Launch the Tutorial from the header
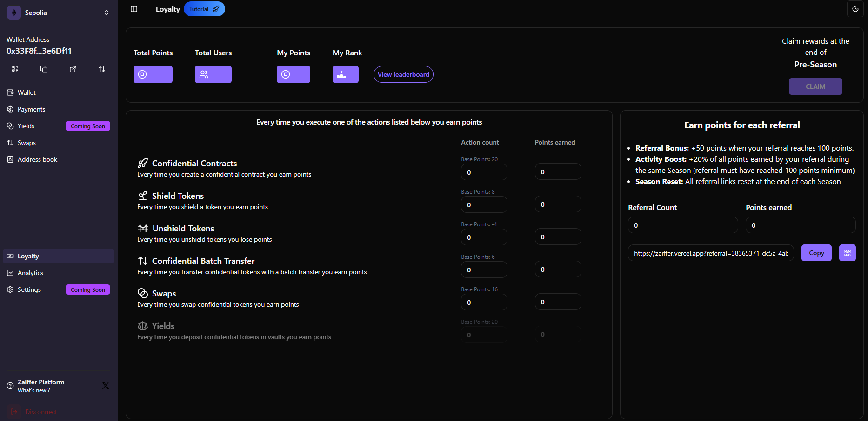 (204, 9)
